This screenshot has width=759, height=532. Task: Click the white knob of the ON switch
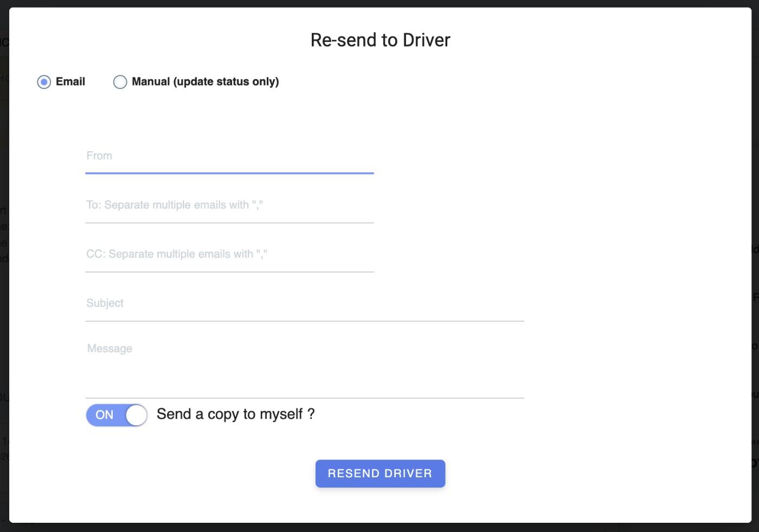point(136,416)
